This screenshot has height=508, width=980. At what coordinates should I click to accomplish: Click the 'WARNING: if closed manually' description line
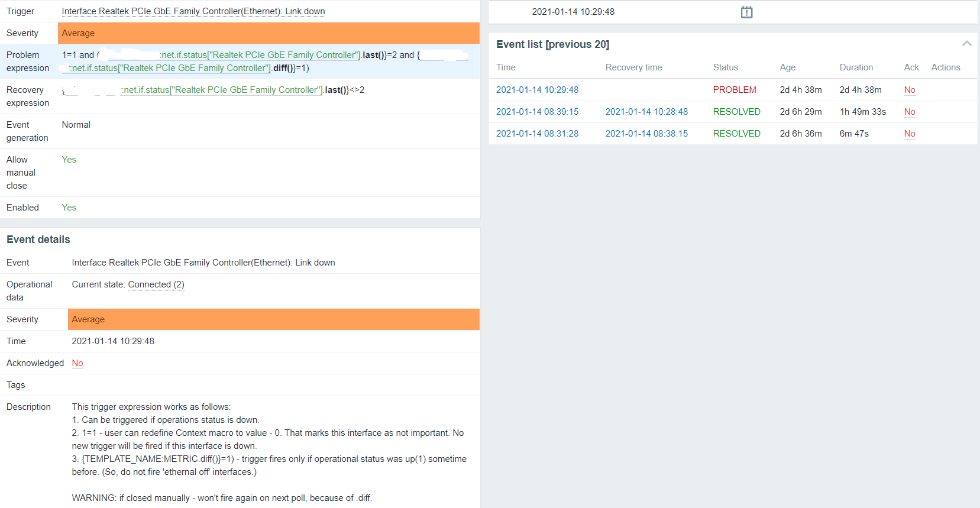coord(222,498)
